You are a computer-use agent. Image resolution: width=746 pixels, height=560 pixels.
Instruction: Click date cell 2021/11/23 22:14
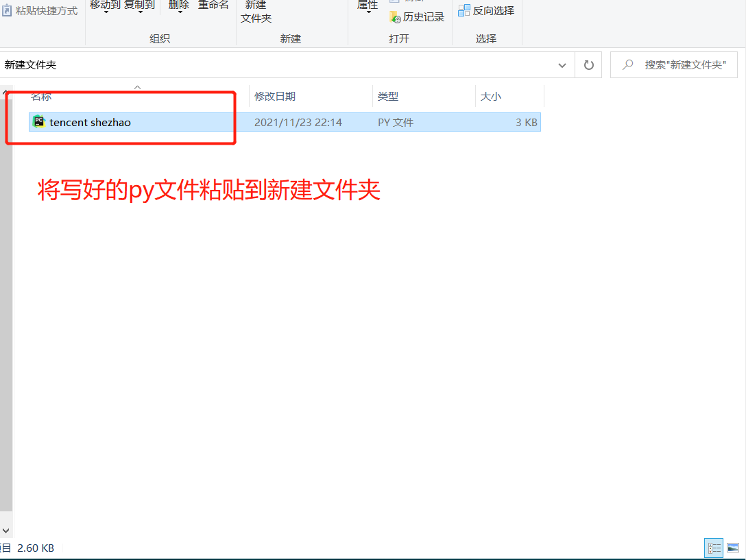pyautogui.click(x=298, y=122)
